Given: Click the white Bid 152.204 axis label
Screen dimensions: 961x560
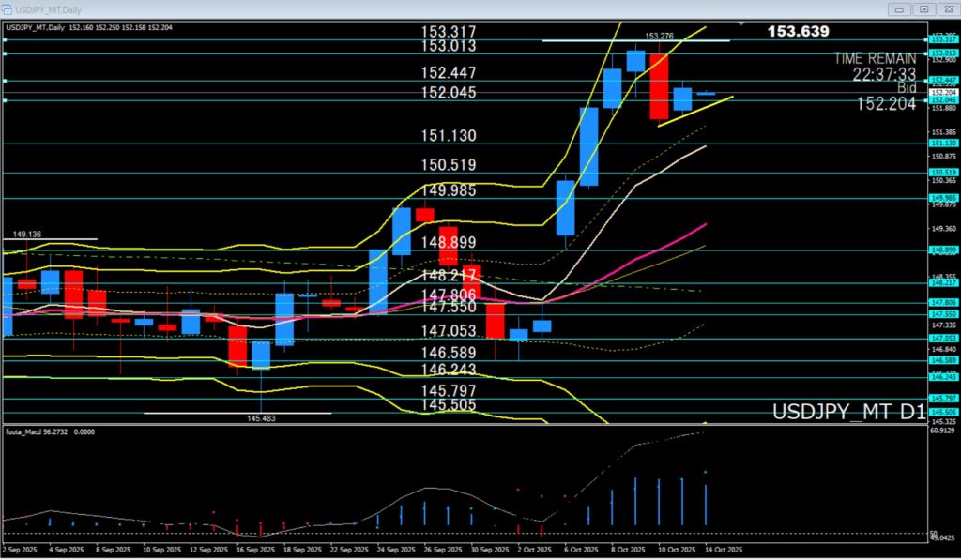Looking at the screenshot, I should click(x=941, y=93).
